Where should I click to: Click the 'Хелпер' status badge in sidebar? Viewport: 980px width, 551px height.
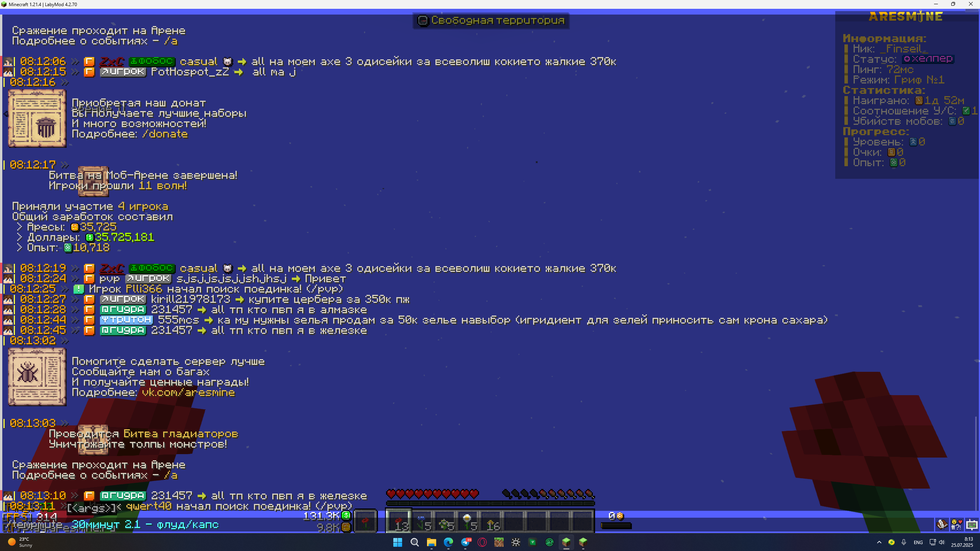click(928, 59)
